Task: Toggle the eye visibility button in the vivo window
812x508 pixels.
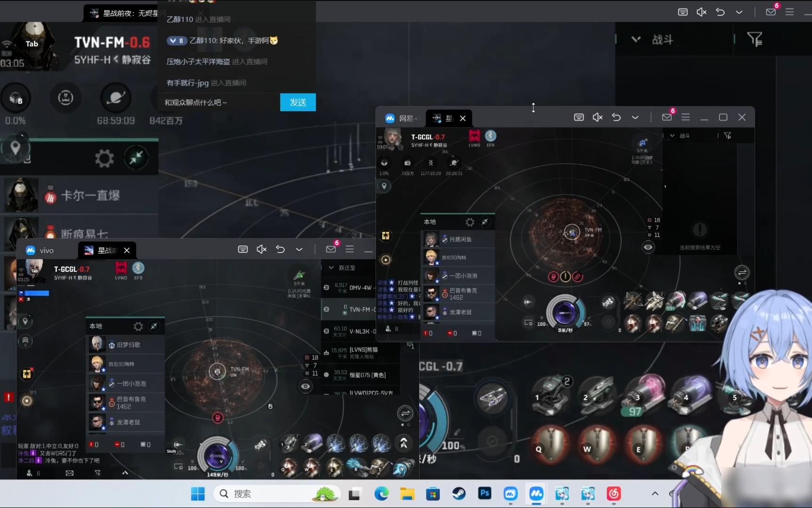Action: pos(305,386)
